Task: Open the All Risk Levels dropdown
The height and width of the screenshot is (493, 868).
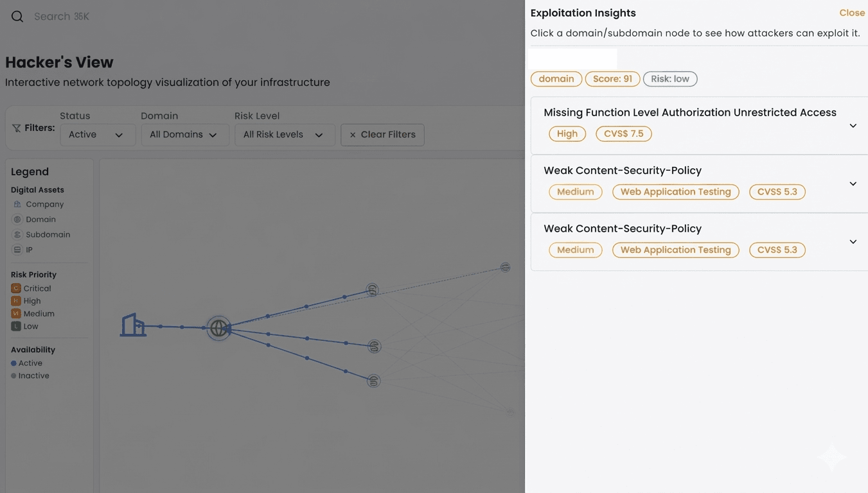Action: point(284,135)
